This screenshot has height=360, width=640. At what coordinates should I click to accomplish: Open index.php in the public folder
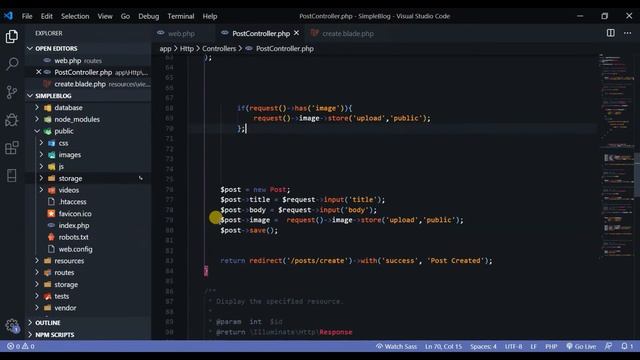pyautogui.click(x=73, y=225)
